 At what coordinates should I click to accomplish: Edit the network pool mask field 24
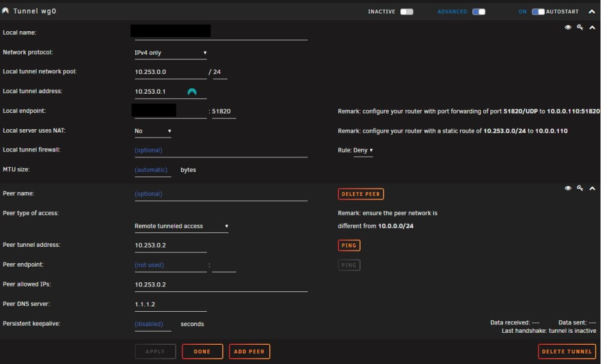click(220, 72)
